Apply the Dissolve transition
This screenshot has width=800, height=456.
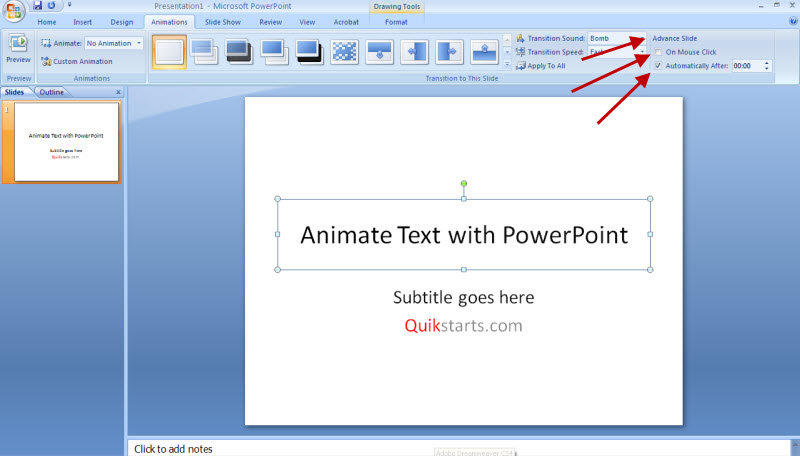(x=344, y=52)
